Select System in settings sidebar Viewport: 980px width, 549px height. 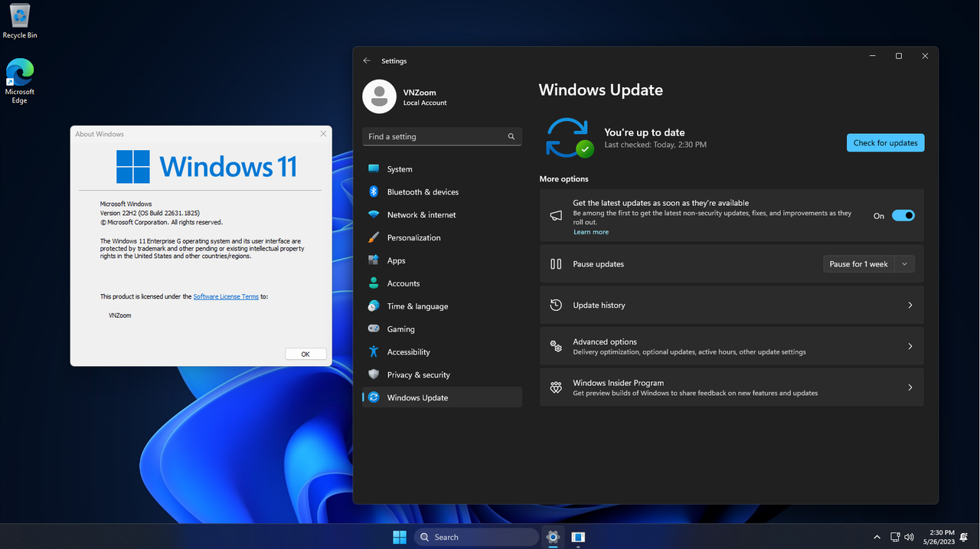click(x=442, y=168)
